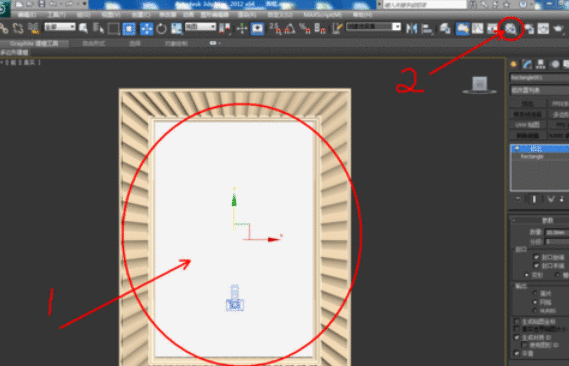Image resolution: width=569 pixels, height=366 pixels.
Task: Toggle the 2.5D Snaps button
Action: coord(275,28)
